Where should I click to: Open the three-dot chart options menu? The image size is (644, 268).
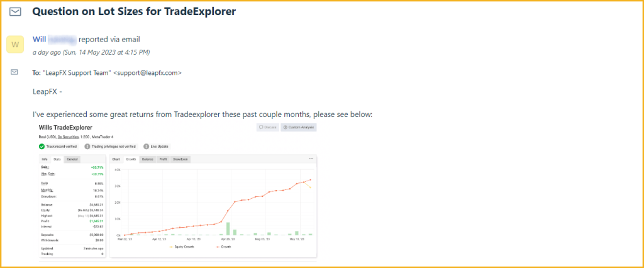311,159
